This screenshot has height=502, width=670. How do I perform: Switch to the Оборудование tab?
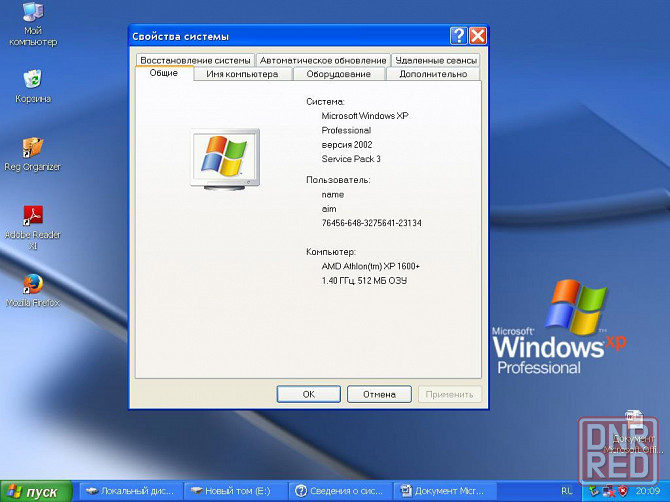339,74
